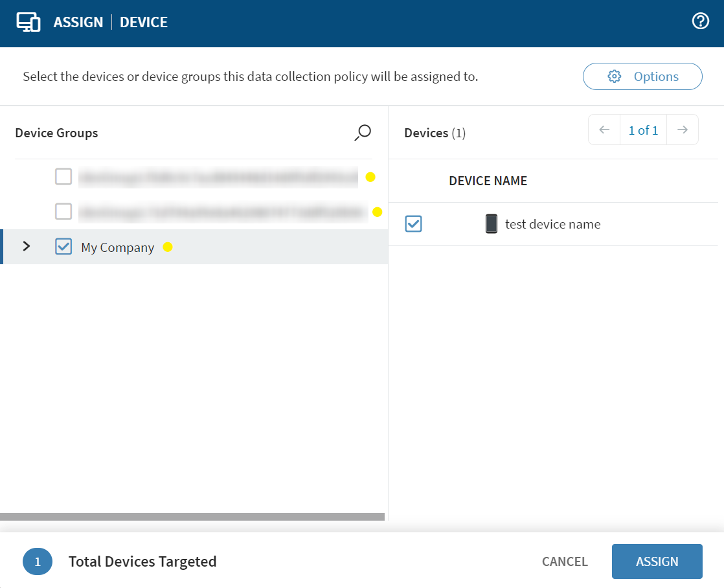This screenshot has height=588, width=724.
Task: Tick the second blurred device group checkbox
Action: 63,211
